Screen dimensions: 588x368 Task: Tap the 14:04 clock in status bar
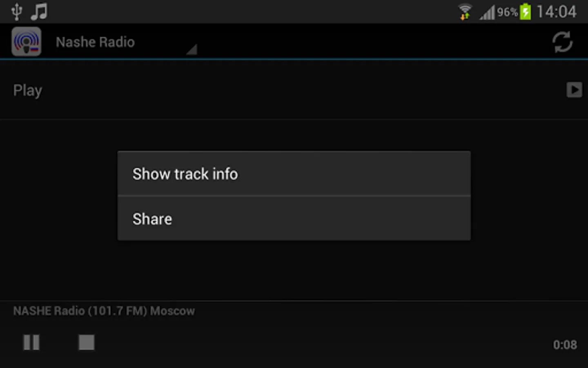point(557,11)
